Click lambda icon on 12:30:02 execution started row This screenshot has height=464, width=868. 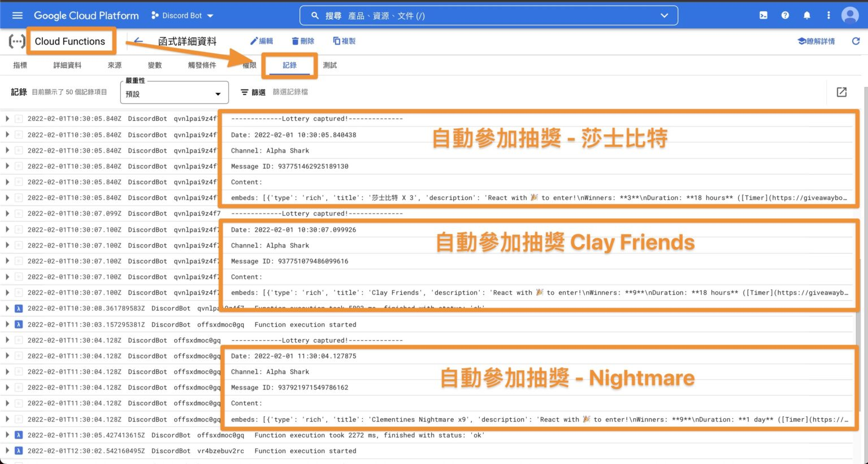18,451
